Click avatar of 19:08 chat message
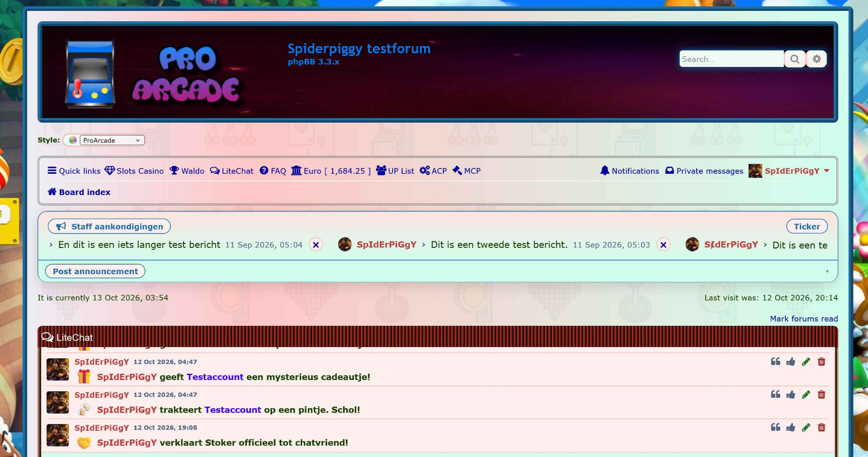This screenshot has height=457, width=868. coord(58,435)
